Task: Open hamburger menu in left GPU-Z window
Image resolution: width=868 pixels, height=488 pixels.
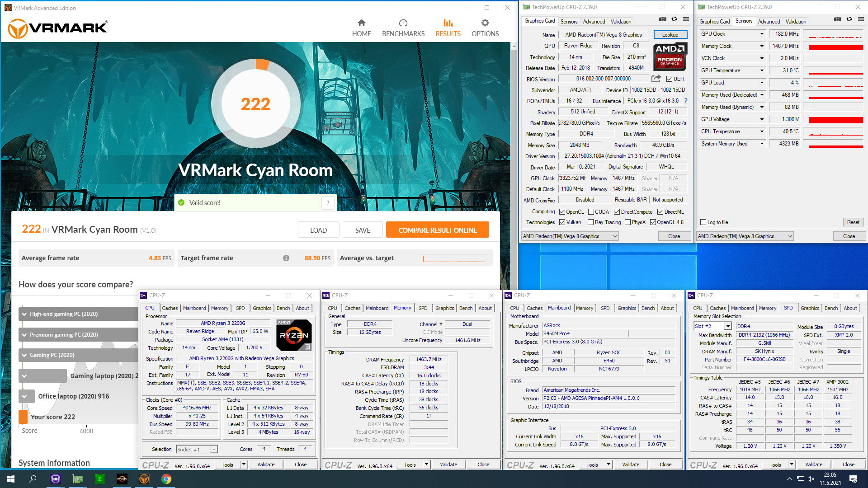Action: point(686,19)
